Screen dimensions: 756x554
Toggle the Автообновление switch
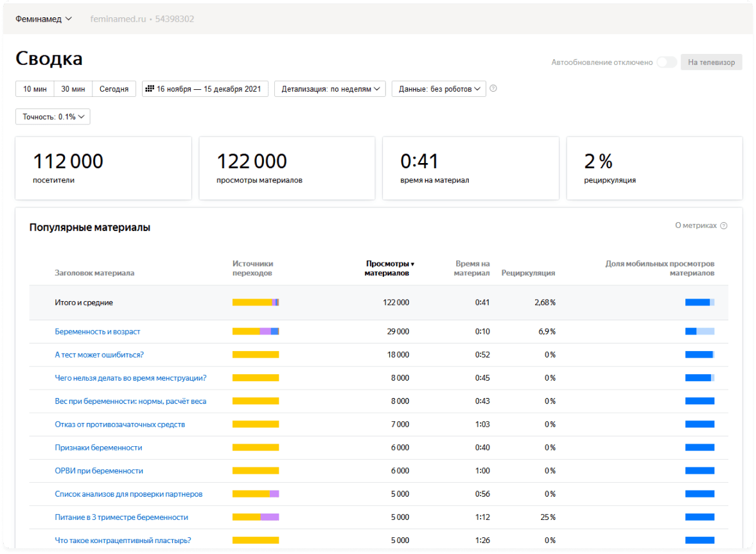point(666,62)
